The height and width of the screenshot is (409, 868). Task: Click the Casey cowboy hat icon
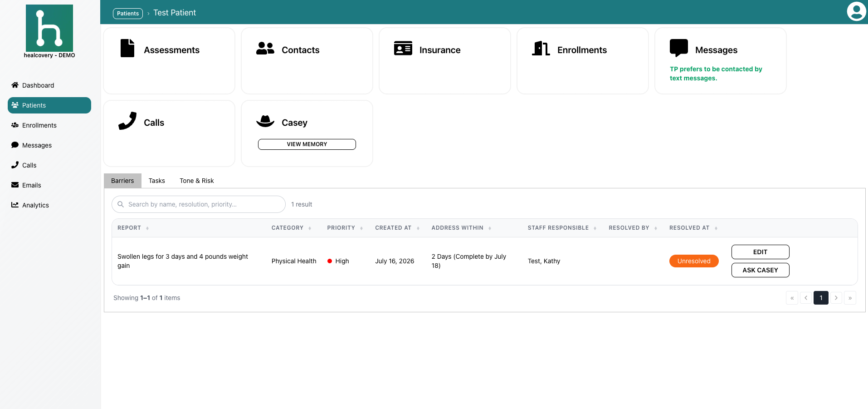click(x=265, y=121)
